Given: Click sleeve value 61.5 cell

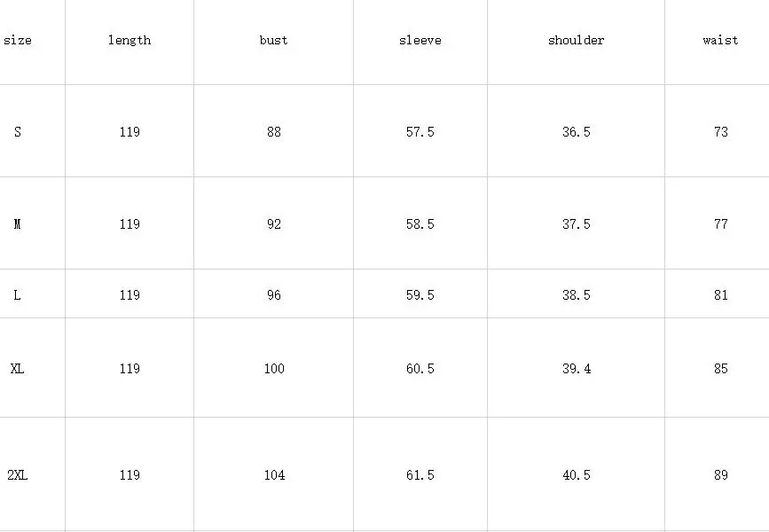Looking at the screenshot, I should (x=420, y=474).
